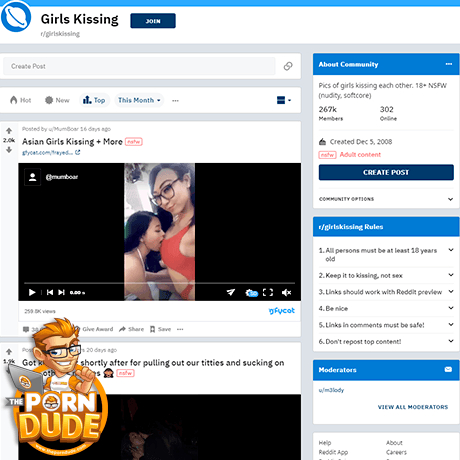Open the gfycat.com source link
Screen dimensions: 460x460
tap(47, 152)
